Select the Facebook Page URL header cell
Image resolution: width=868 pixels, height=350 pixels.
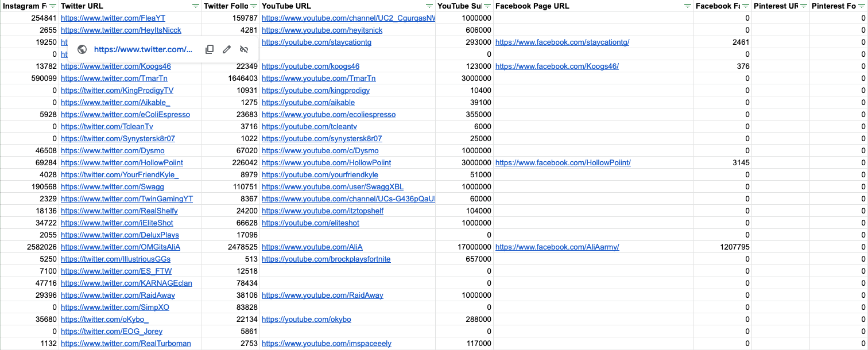point(594,6)
